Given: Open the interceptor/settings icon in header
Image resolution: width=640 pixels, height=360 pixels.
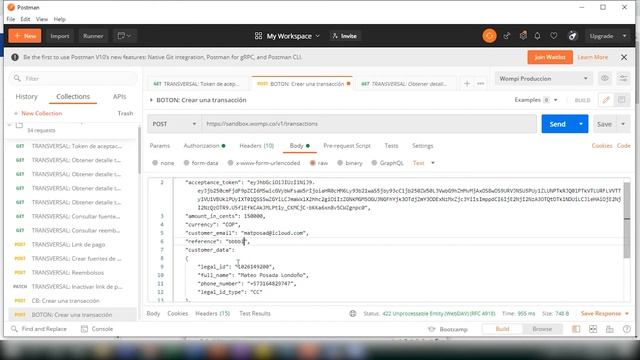Looking at the screenshot, I should (x=523, y=36).
